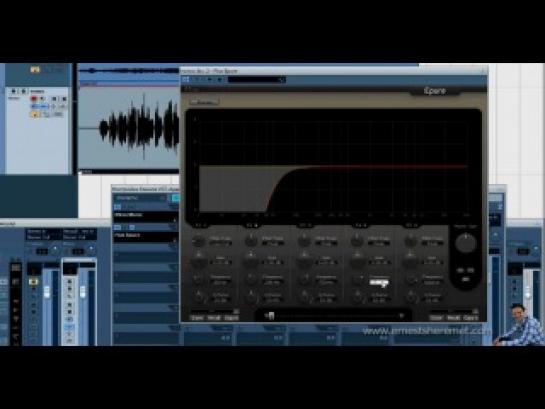Click the yellow button on the first mixer channel

pyautogui.click(x=33, y=281)
